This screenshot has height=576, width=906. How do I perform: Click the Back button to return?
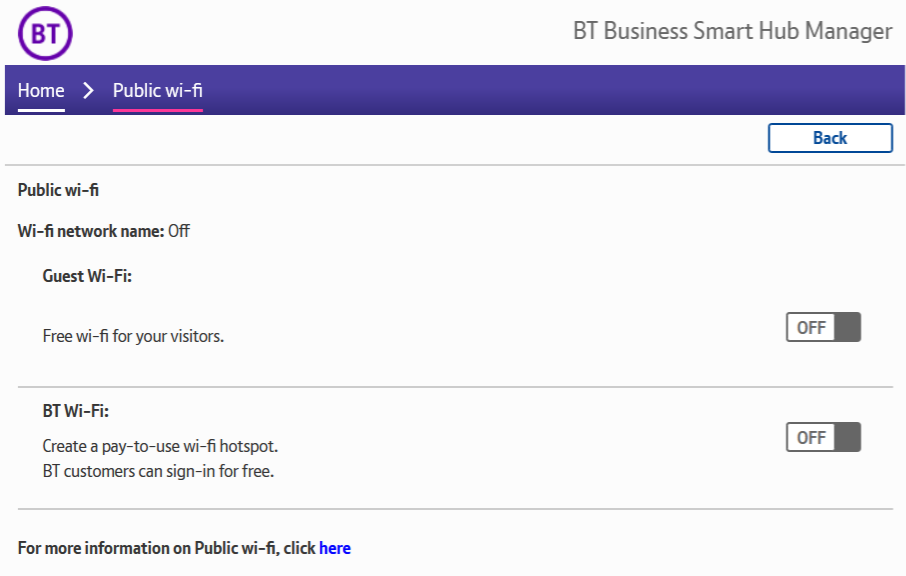830,138
